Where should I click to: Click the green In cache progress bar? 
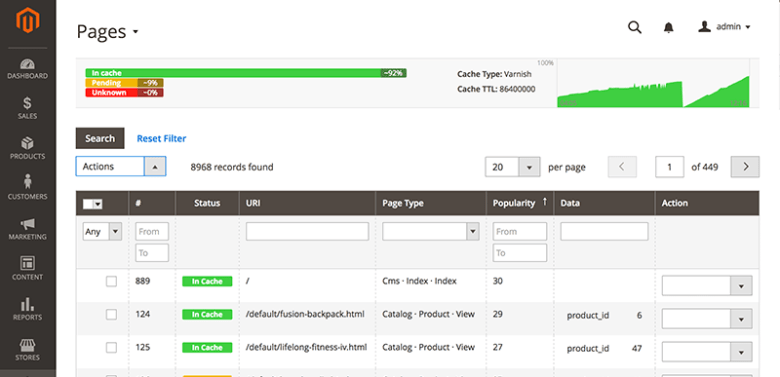point(246,73)
